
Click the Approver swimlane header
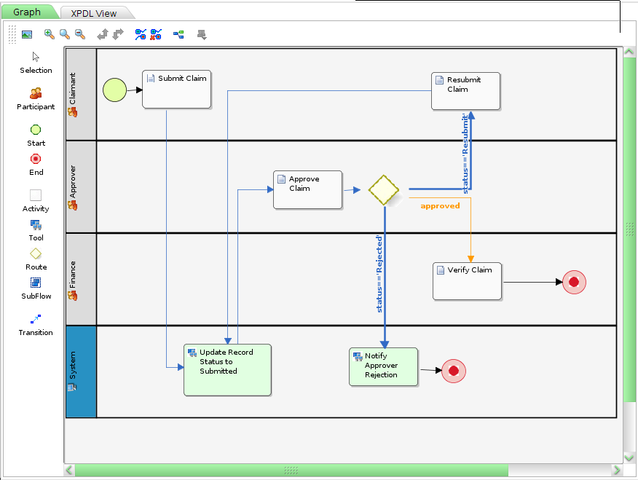pos(81,187)
